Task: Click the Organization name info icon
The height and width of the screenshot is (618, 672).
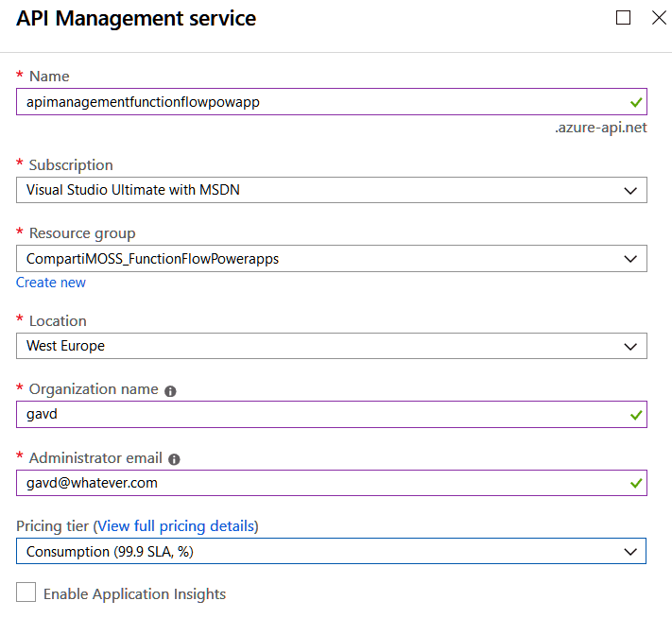Action: (170, 390)
